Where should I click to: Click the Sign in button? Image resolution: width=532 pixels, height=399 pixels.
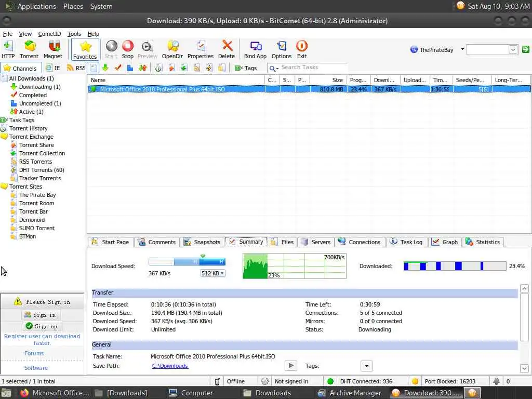pos(40,315)
